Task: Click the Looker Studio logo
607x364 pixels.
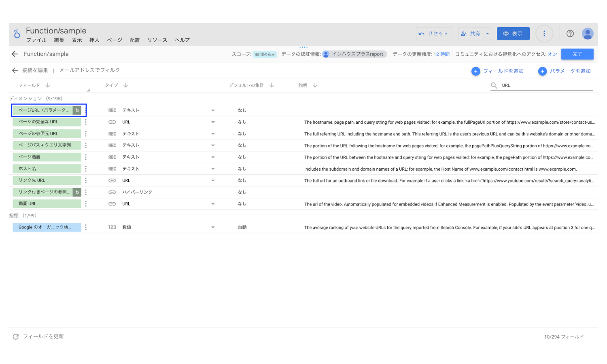Action: (x=17, y=34)
